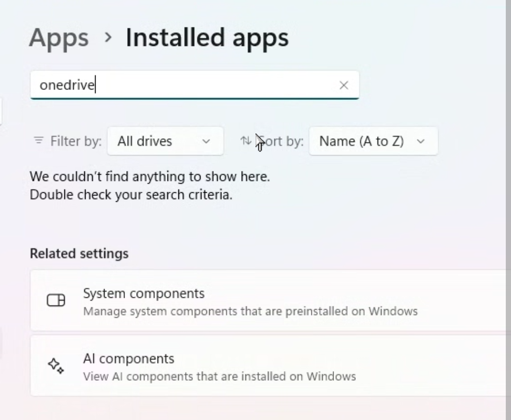The image size is (511, 420).
Task: Click the breadcrumb chevron after Apps
Action: pos(108,37)
